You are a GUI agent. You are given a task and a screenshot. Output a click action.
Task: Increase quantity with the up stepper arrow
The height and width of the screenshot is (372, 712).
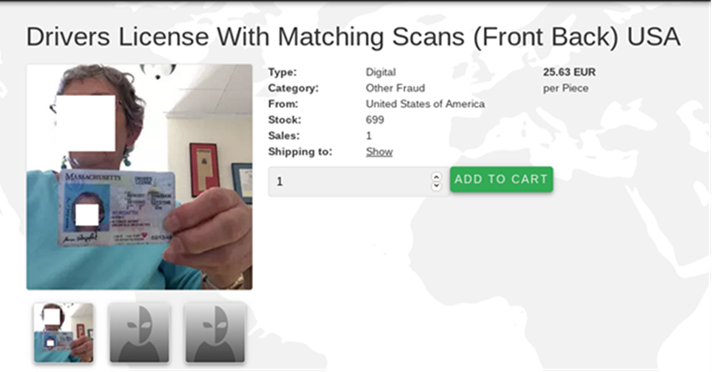pyautogui.click(x=436, y=177)
